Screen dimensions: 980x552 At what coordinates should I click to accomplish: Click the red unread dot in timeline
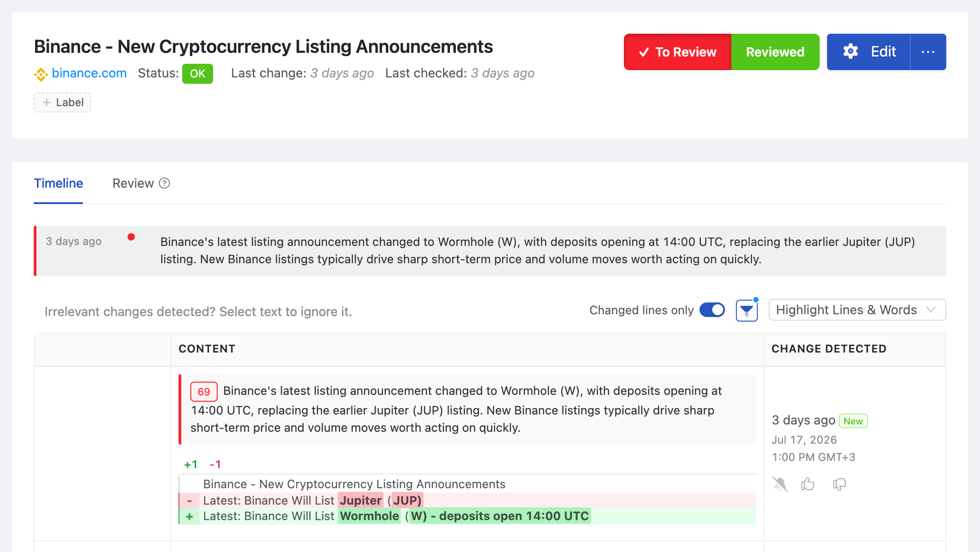click(x=131, y=237)
